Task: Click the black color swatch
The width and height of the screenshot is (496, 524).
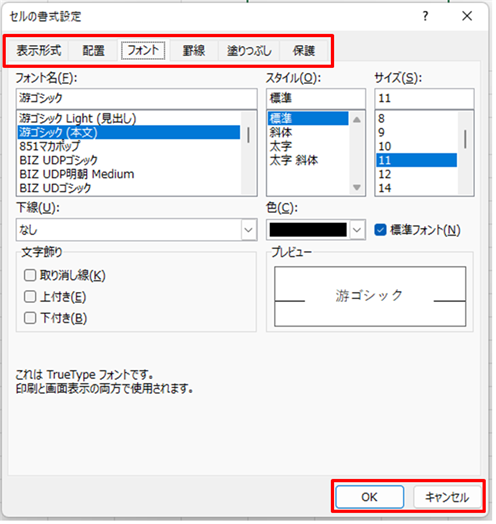Action: [309, 231]
